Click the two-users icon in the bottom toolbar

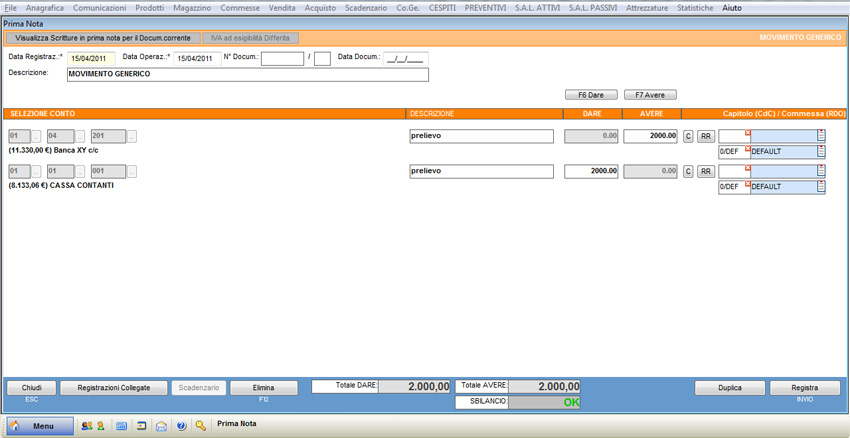click(86, 426)
